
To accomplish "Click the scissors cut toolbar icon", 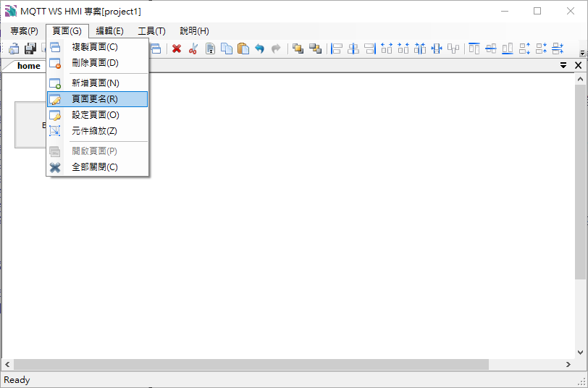I will click(x=193, y=48).
